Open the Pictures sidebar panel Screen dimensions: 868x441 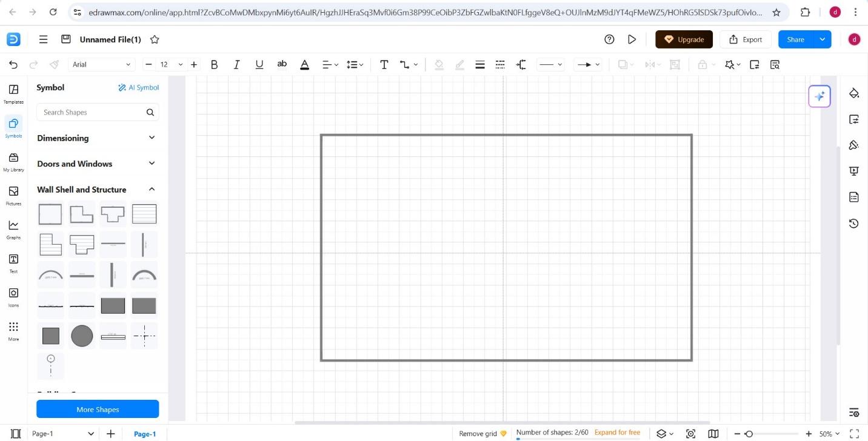click(13, 195)
